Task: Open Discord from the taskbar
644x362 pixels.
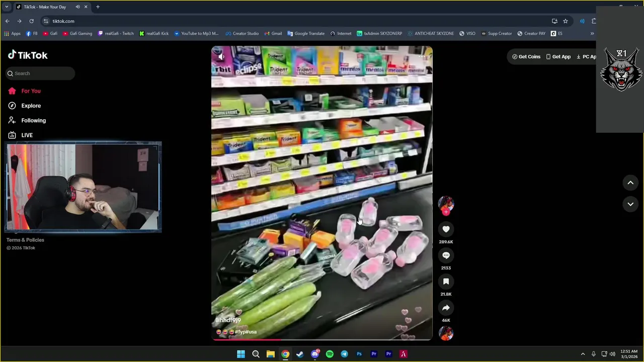Action: coord(315,354)
